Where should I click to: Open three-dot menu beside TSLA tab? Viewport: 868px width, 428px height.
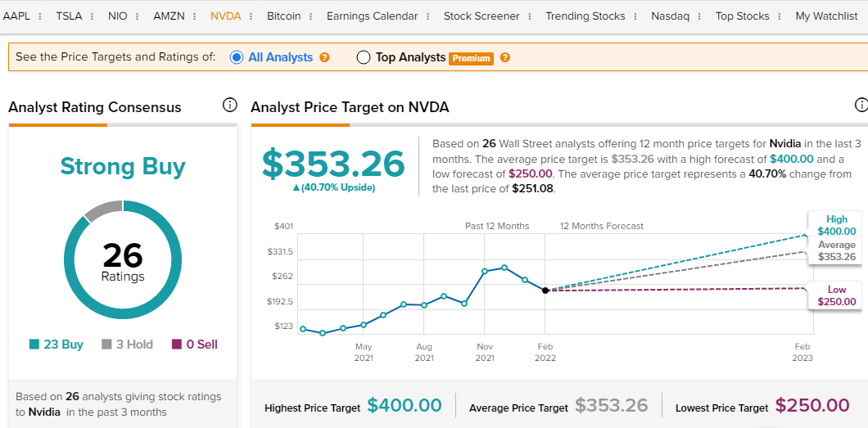click(92, 16)
